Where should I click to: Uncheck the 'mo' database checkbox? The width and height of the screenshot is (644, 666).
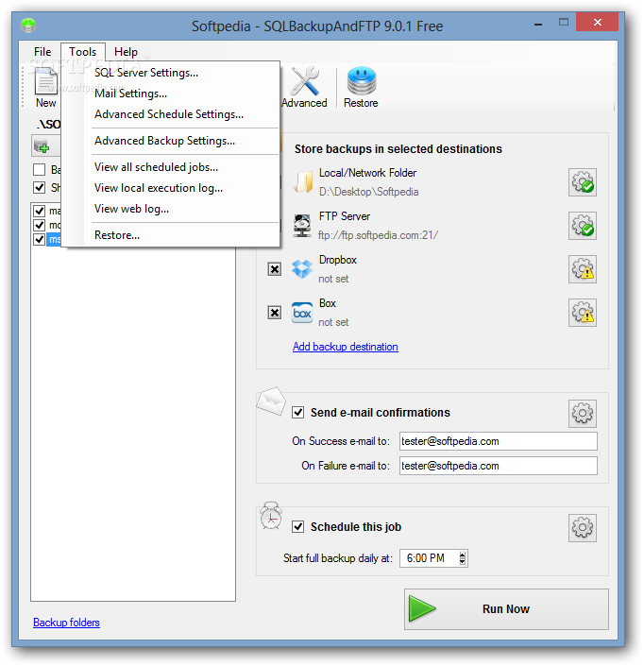pos(39,225)
